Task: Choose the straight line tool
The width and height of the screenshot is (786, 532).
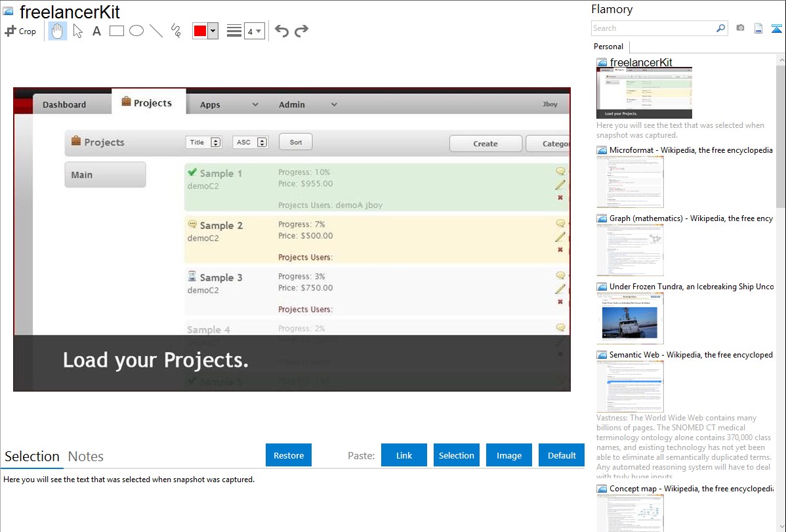Action: [156, 31]
